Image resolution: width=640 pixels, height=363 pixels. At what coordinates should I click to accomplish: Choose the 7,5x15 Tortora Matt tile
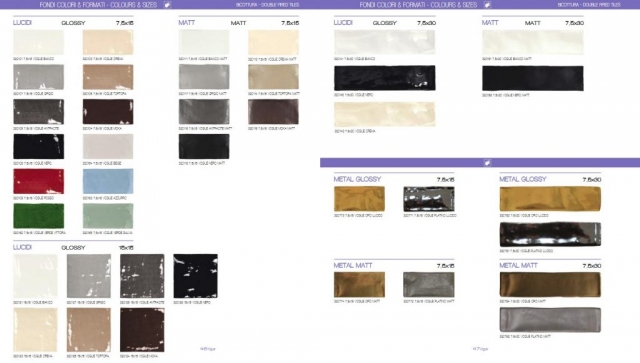(x=273, y=77)
